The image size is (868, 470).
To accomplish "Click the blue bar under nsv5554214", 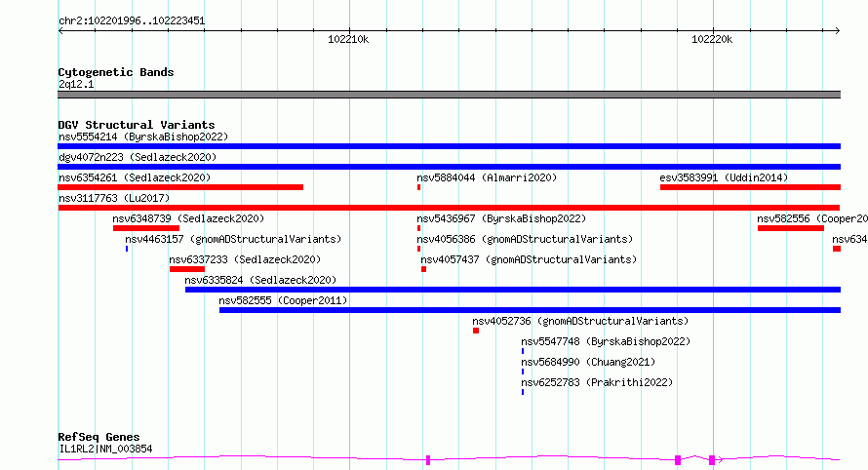I will [449, 146].
